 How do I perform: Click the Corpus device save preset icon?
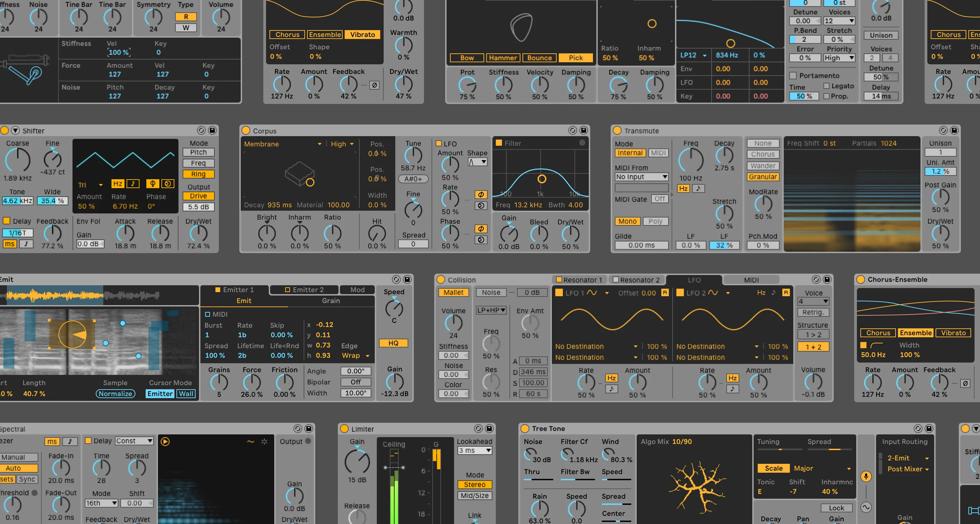coord(583,131)
